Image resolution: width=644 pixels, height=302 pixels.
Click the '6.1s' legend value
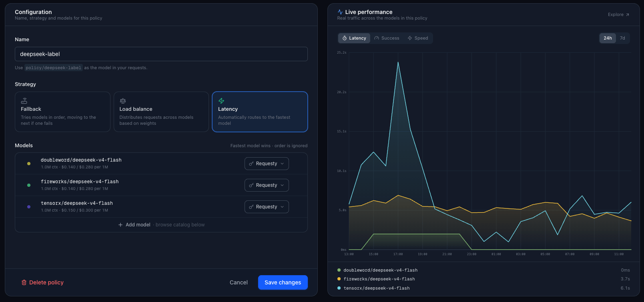pyautogui.click(x=626, y=288)
